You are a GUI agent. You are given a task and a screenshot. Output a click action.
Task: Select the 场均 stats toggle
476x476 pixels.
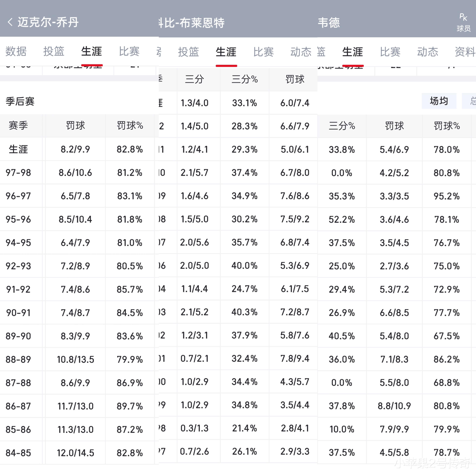[x=439, y=101]
